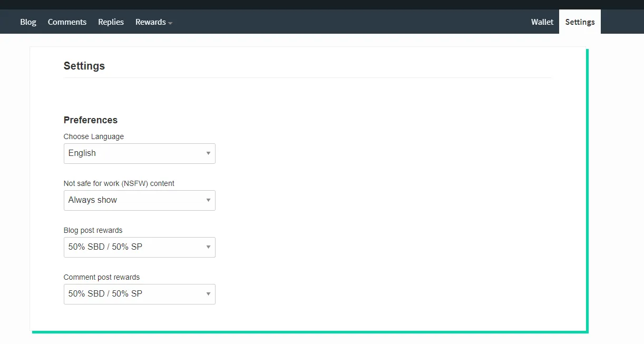Open the Wallet page
This screenshot has width=644, height=344.
point(542,22)
